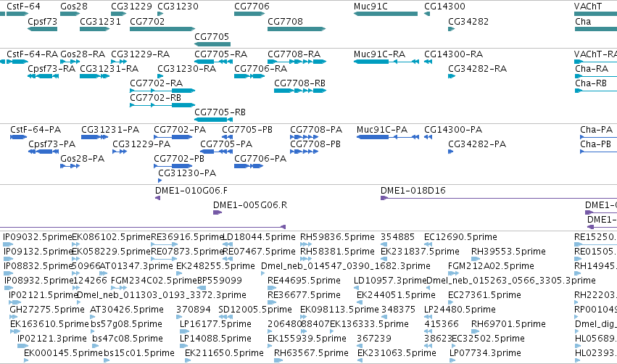Select the CG7702-RB transcript

point(162,105)
